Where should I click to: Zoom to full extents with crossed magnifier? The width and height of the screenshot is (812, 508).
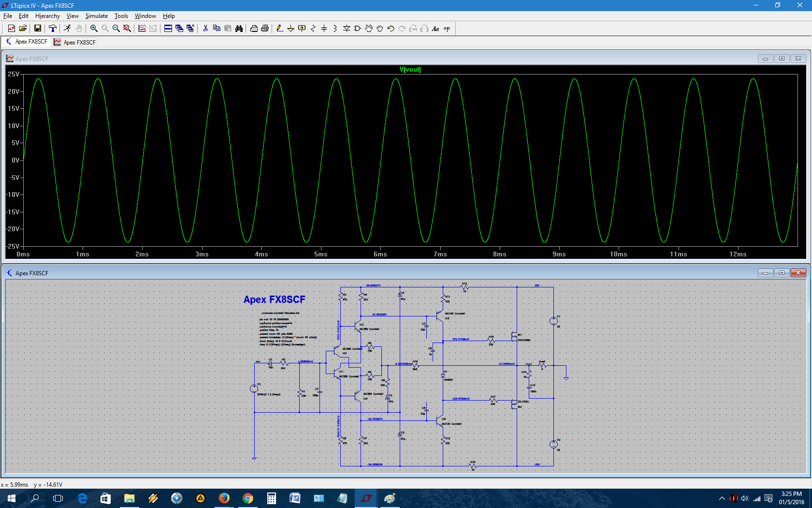click(x=127, y=29)
